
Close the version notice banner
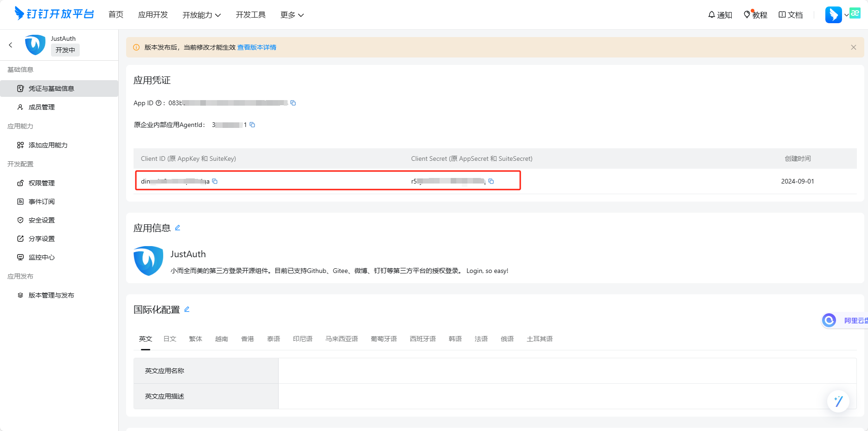click(854, 47)
